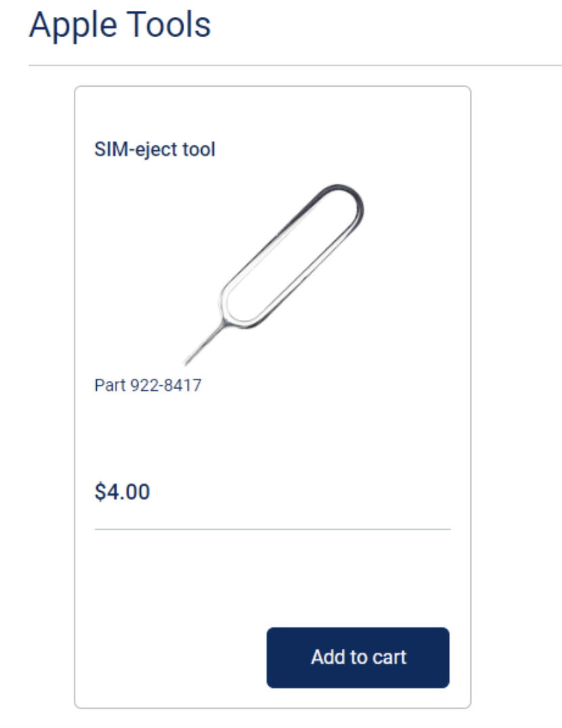Screen dimensions: 562x728
Task: Click the number 922-8417 in the part label
Action: (165, 386)
